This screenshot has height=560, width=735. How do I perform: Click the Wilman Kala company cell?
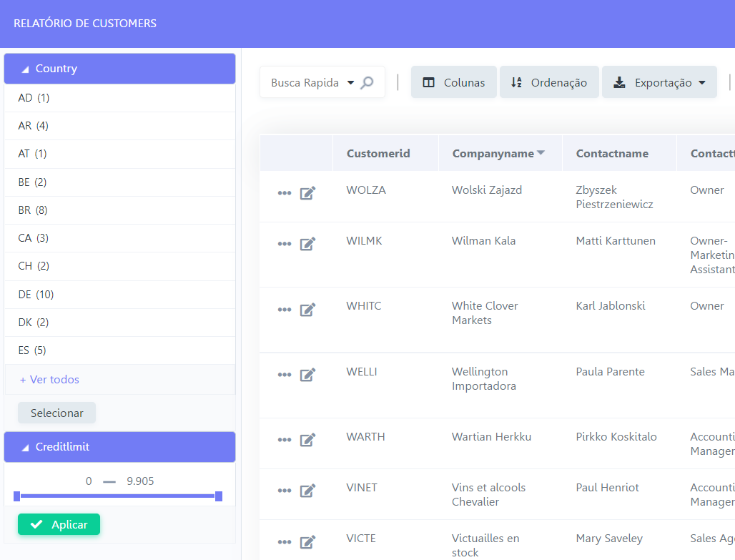[483, 240]
